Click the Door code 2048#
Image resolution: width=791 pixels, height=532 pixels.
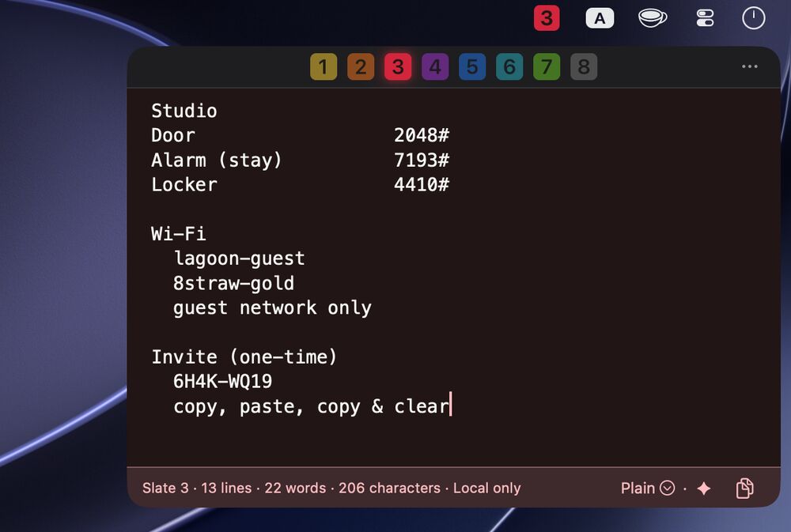click(422, 135)
